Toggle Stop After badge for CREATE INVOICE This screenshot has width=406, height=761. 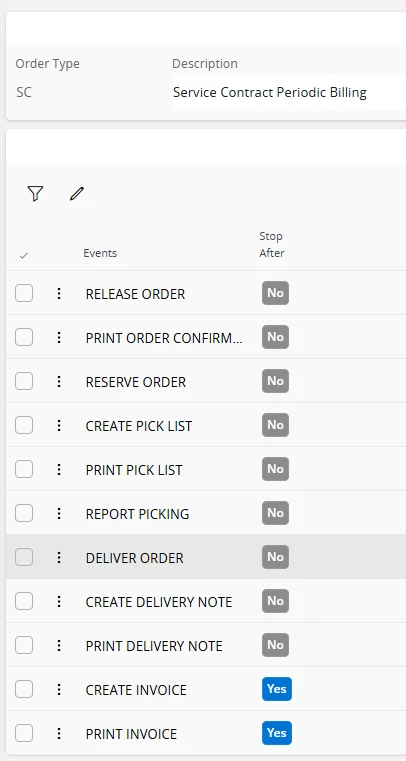click(276, 689)
